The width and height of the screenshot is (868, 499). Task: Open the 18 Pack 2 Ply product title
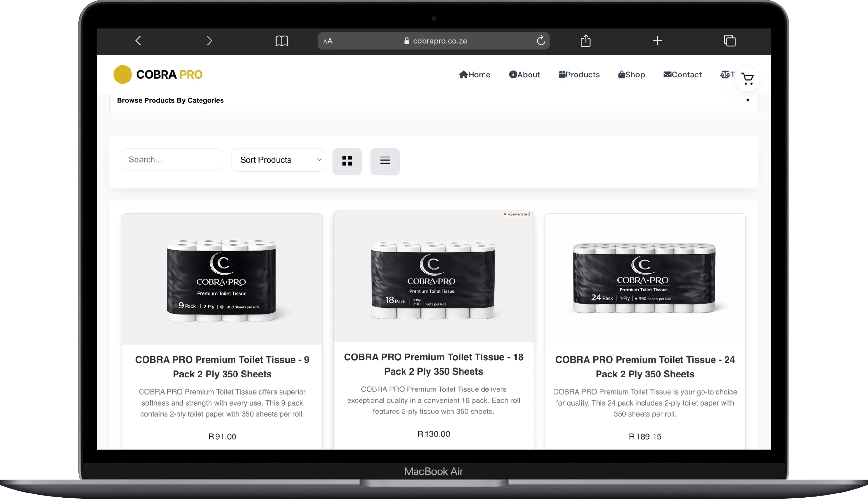pos(433,364)
